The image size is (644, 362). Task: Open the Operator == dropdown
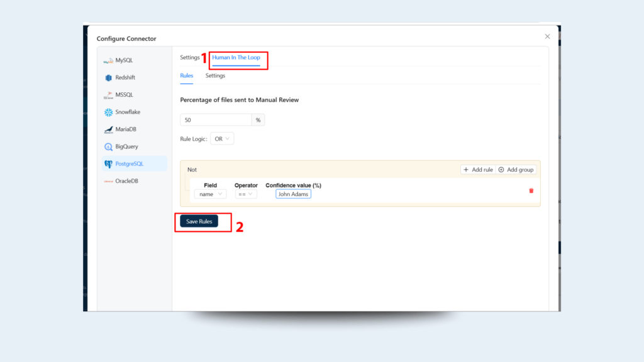click(246, 194)
